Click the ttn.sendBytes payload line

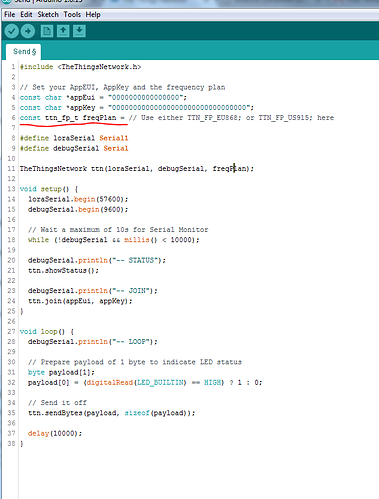(x=111, y=413)
